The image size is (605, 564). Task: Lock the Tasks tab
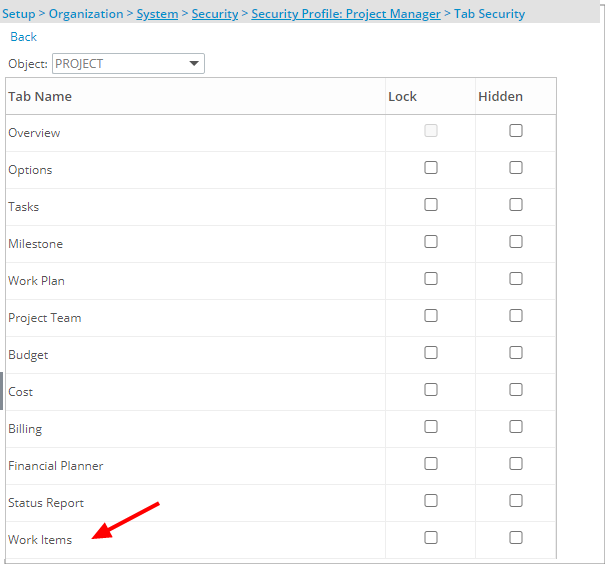(431, 205)
